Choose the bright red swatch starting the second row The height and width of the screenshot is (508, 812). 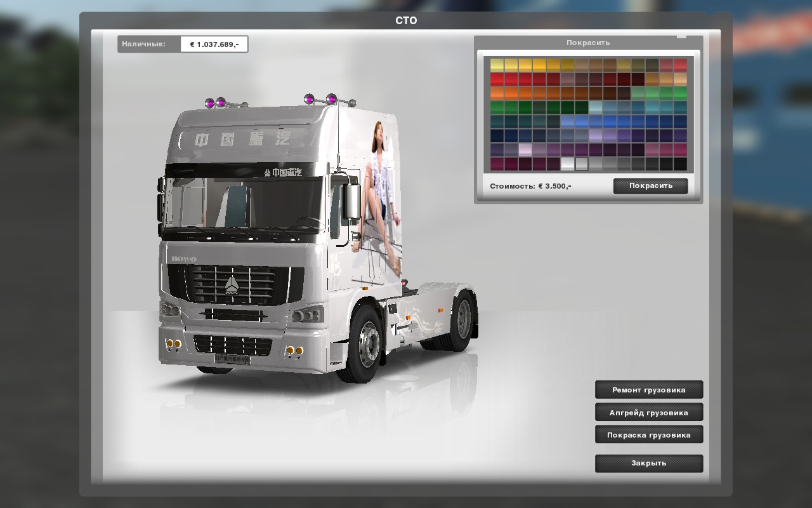coord(497,79)
